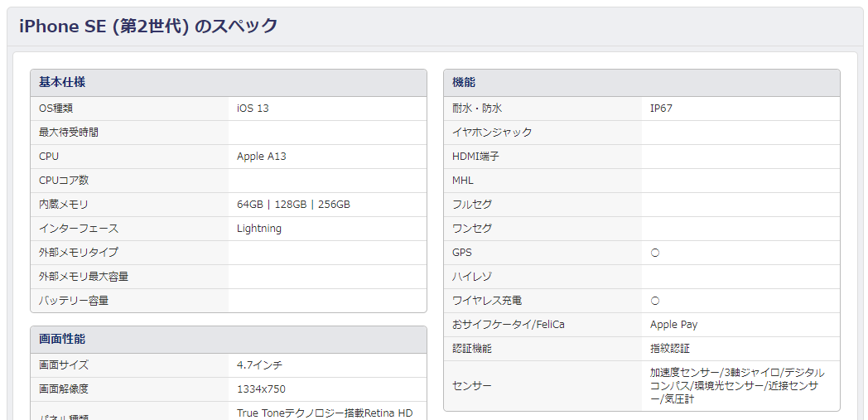Image resolution: width=868 pixels, height=420 pixels.
Task: Click the iOS 13 value
Action: (x=253, y=109)
